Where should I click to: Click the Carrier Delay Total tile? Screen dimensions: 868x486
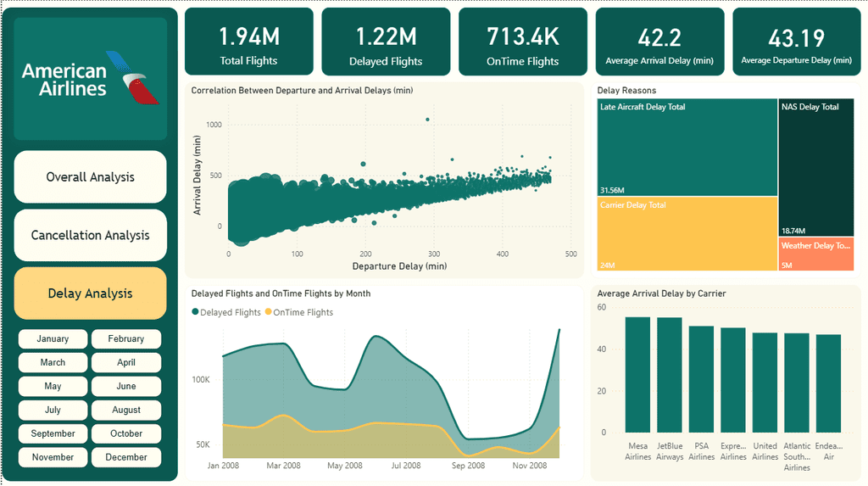687,234
